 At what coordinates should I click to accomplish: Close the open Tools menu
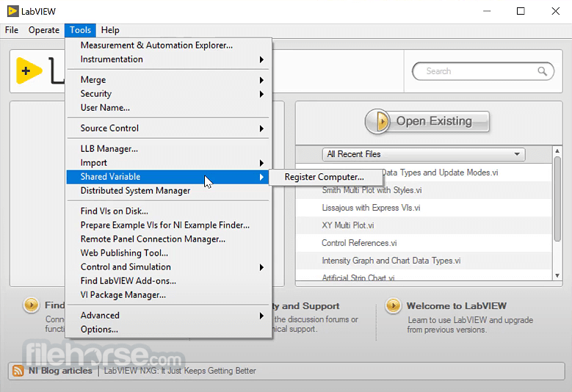pyautogui.click(x=80, y=30)
